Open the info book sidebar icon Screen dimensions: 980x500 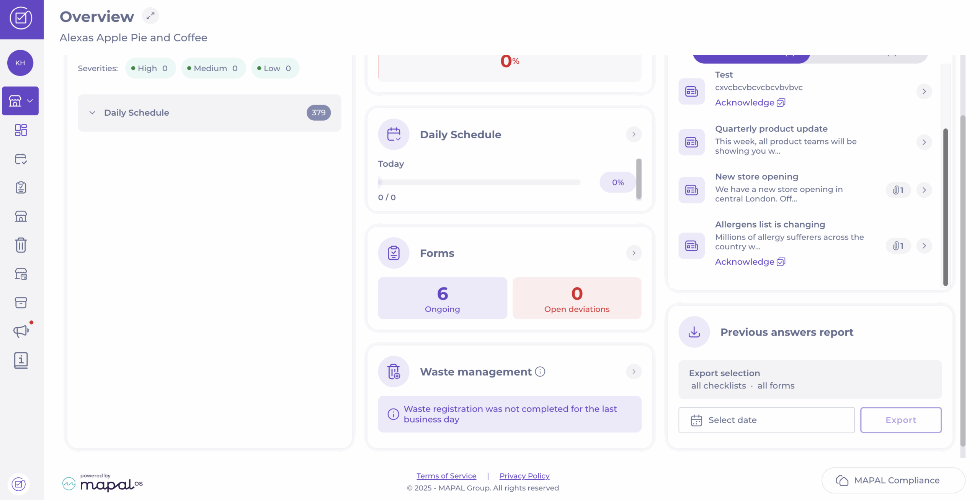pos(21,360)
